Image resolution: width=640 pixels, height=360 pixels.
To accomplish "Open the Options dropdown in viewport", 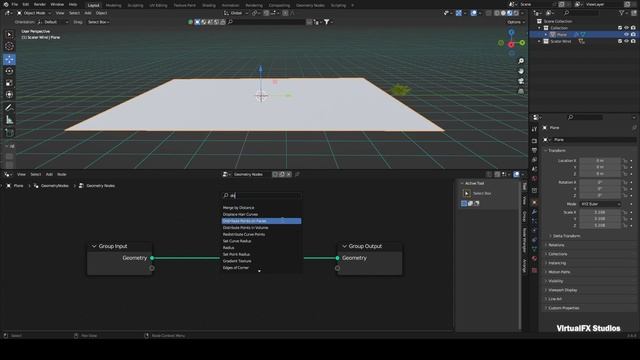I will point(516,22).
